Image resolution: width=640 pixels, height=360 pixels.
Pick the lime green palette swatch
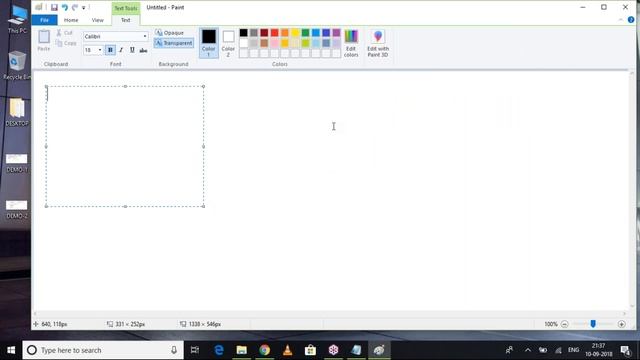[x=305, y=43]
